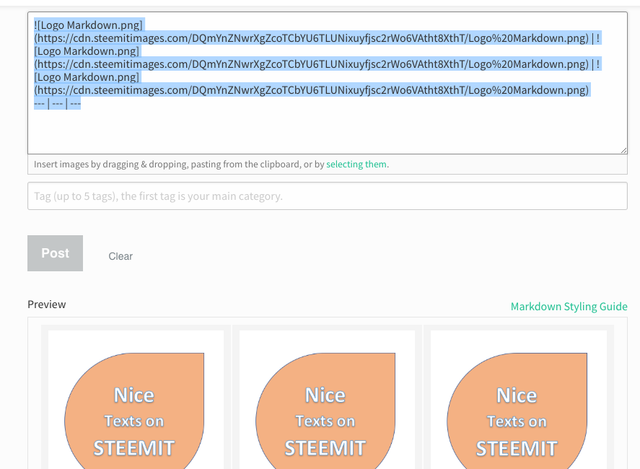Click 'STEEMIT' text in the third logo
Viewport: 640px width, 469px height.
(x=517, y=447)
